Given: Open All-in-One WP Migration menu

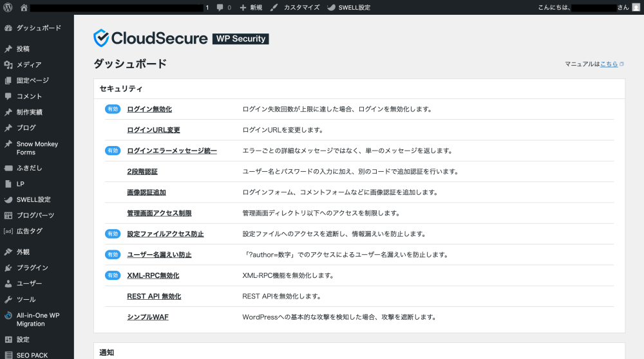Looking at the screenshot, I should 38,319.
